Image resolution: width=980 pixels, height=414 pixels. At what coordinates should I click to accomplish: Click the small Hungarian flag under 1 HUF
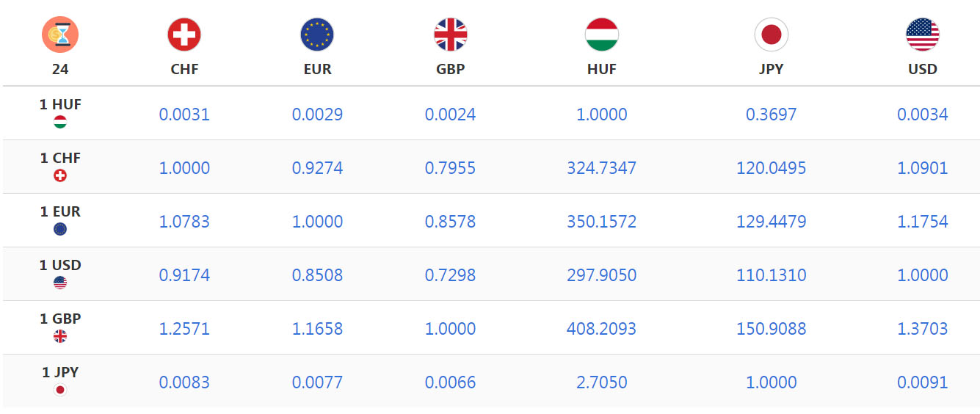click(x=60, y=122)
